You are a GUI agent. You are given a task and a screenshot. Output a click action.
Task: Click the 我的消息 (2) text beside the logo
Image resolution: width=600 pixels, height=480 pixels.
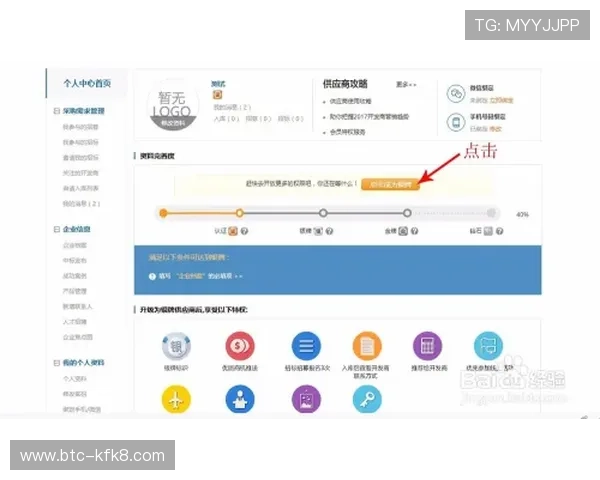coord(232,107)
